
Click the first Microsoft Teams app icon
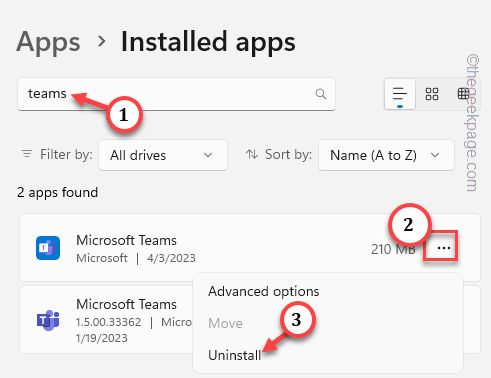[48, 248]
